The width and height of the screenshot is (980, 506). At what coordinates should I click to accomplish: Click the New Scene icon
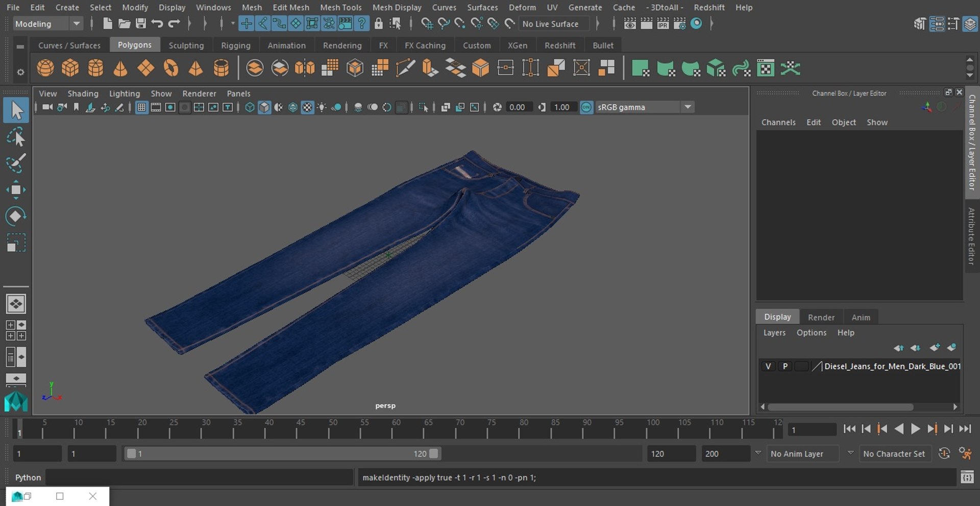[x=107, y=23]
